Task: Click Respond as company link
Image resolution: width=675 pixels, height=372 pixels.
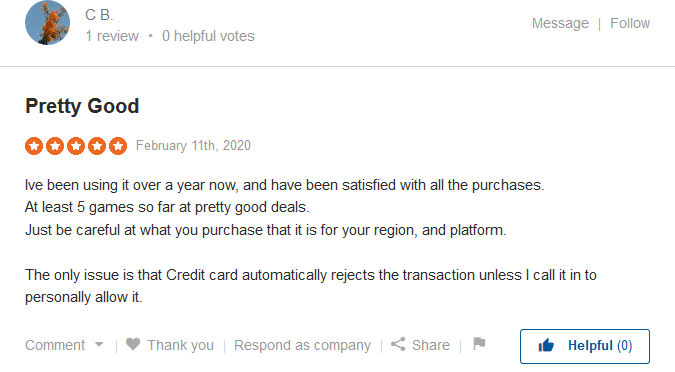Action: (302, 345)
